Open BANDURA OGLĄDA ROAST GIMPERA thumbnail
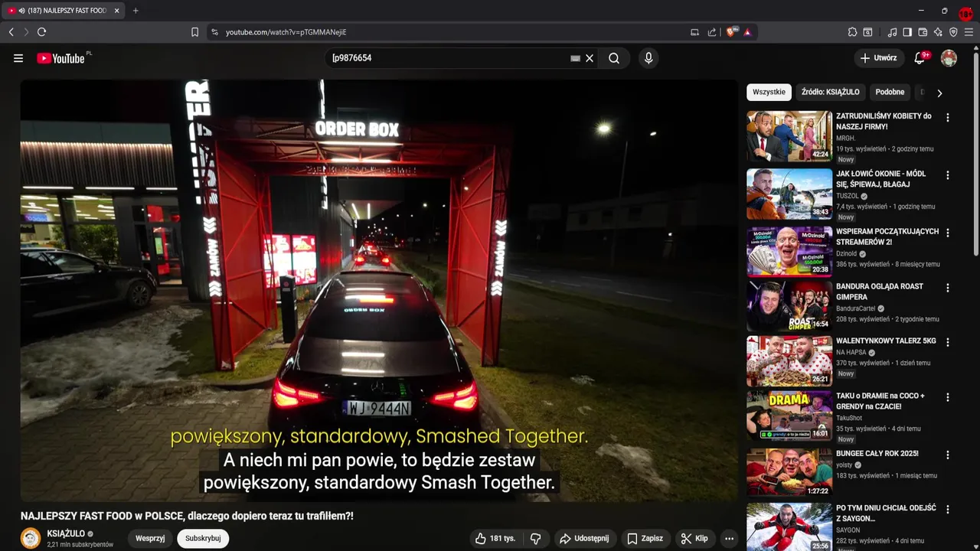The height and width of the screenshot is (551, 980). (x=789, y=306)
